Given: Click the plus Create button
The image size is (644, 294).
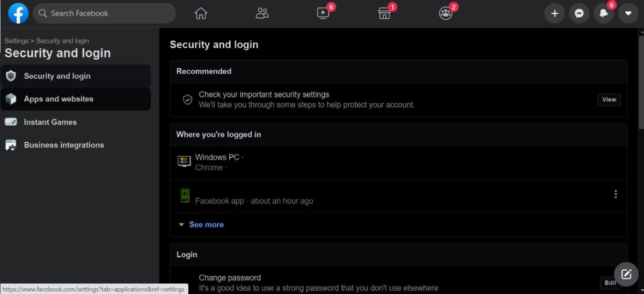Looking at the screenshot, I should pos(554,13).
